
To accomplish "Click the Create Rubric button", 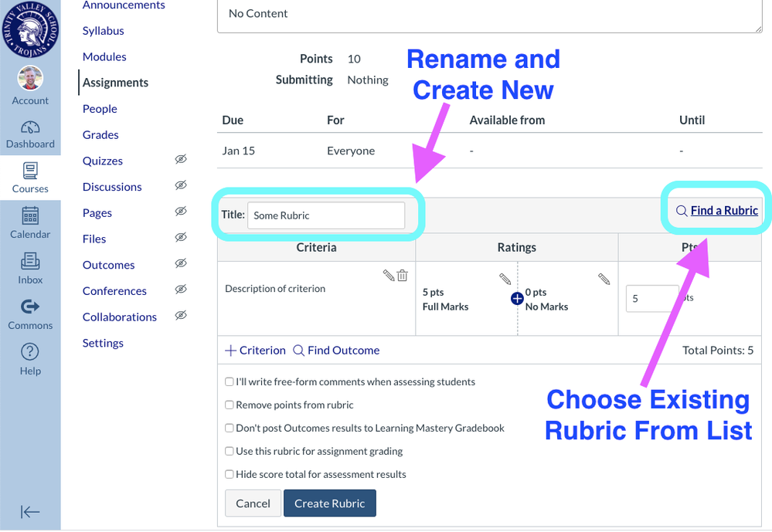I will coord(329,503).
